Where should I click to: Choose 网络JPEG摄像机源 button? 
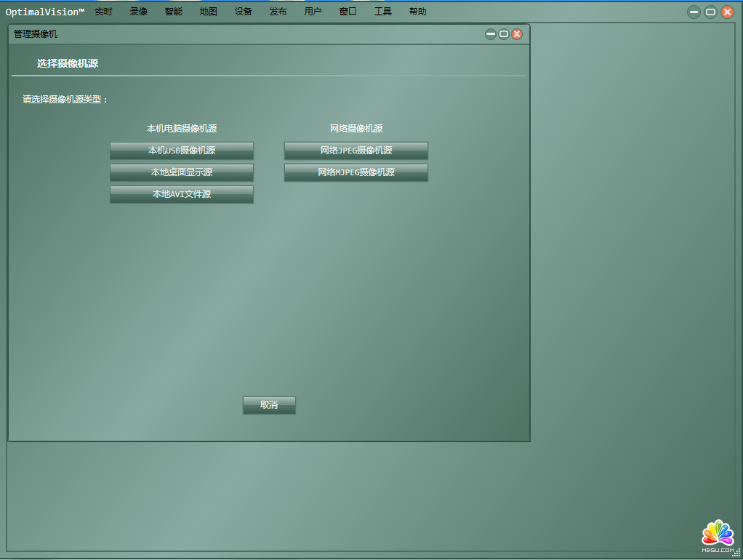point(356,151)
